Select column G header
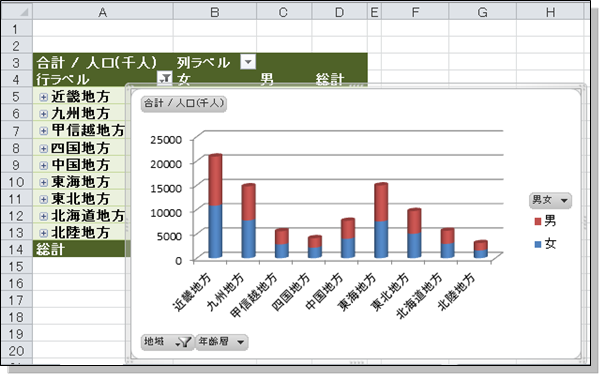The width and height of the screenshot is (599, 374). (x=482, y=12)
